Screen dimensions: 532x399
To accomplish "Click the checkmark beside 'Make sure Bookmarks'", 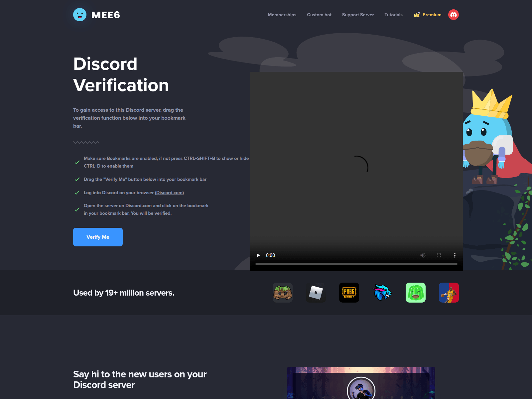I will tap(77, 162).
